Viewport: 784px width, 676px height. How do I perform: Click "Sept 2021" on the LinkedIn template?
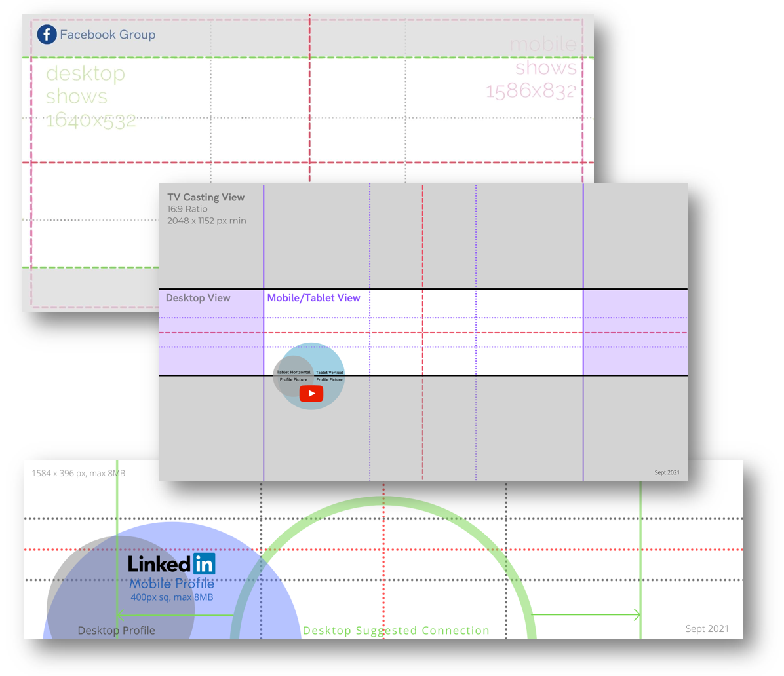click(x=707, y=629)
